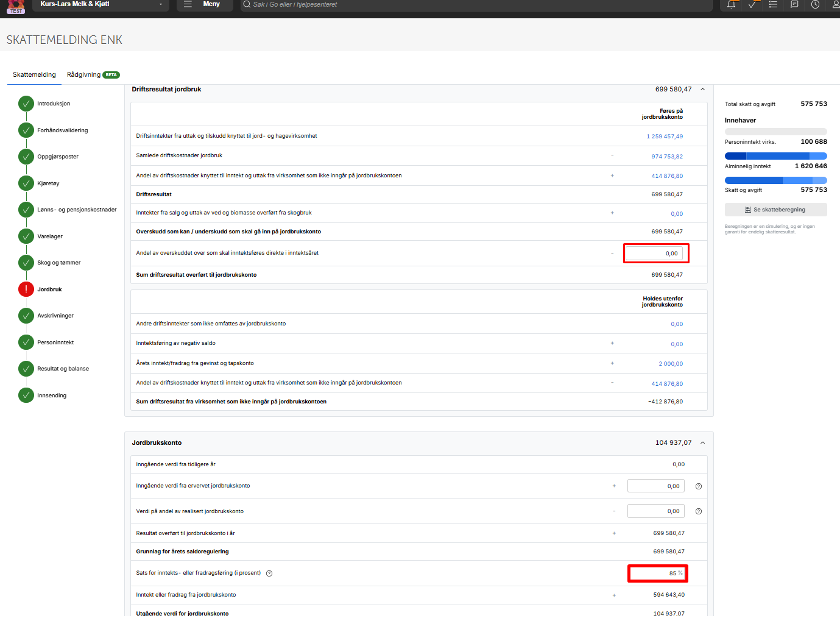Screen dimensions: 840x621
Task: Open the clock history icon in top bar
Action: 815,4
